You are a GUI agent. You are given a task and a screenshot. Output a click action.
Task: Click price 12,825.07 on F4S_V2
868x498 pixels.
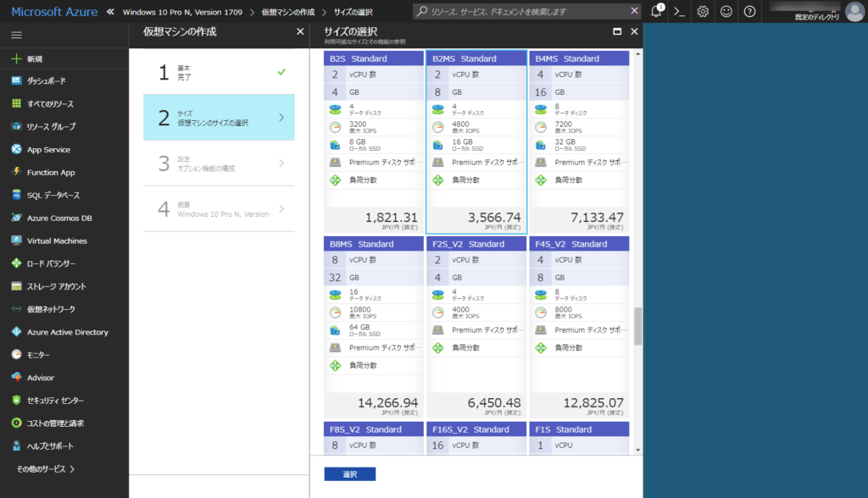pos(593,403)
